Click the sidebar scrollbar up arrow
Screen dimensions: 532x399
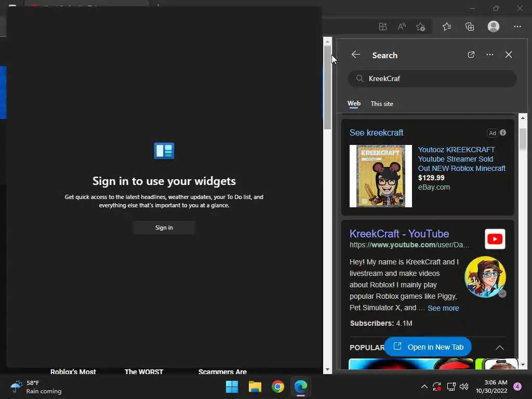(523, 118)
